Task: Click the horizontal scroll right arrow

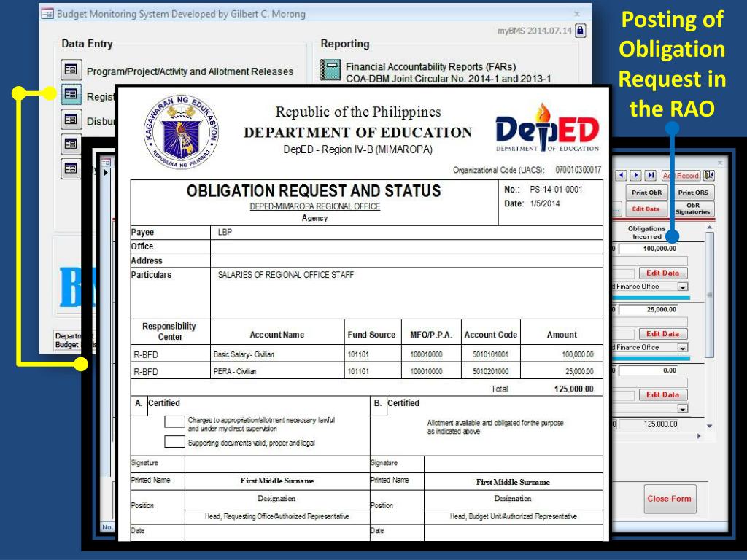Action: [x=699, y=436]
